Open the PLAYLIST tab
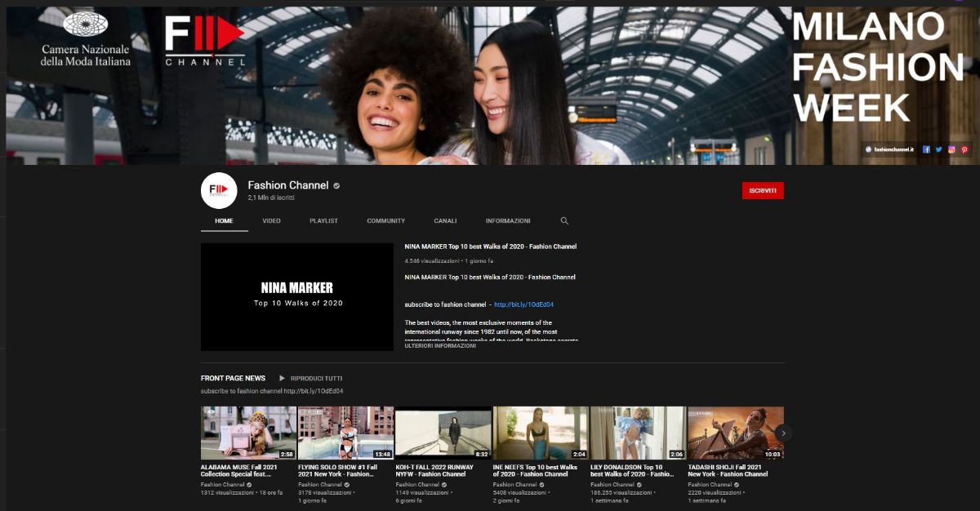The width and height of the screenshot is (980, 511). pyautogui.click(x=323, y=221)
